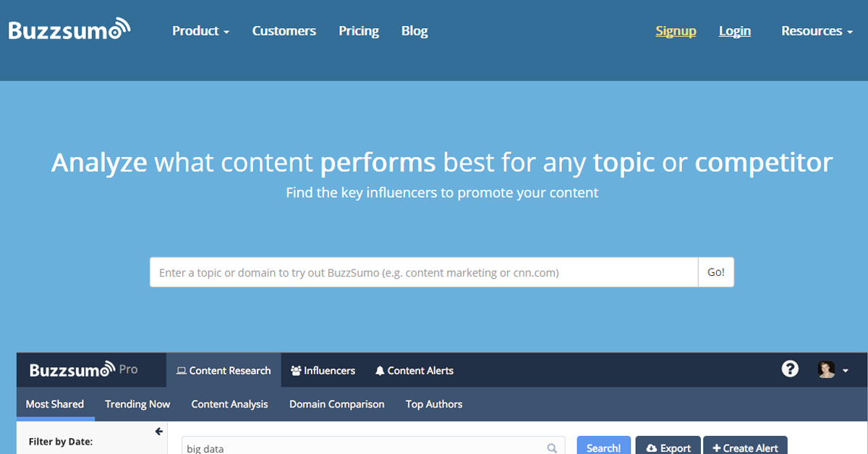Select the Top Authors tab
Viewport: 868px width, 454px height.
point(434,404)
